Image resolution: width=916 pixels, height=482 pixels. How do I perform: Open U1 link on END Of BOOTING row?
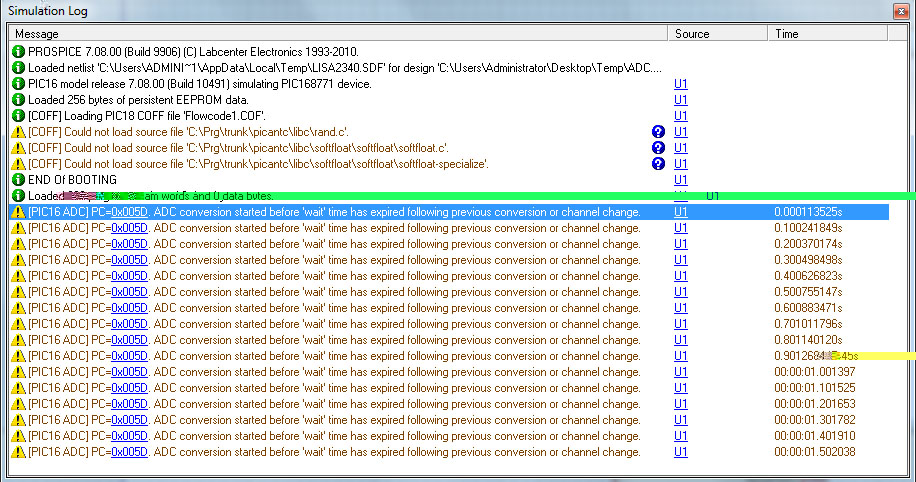pos(681,180)
